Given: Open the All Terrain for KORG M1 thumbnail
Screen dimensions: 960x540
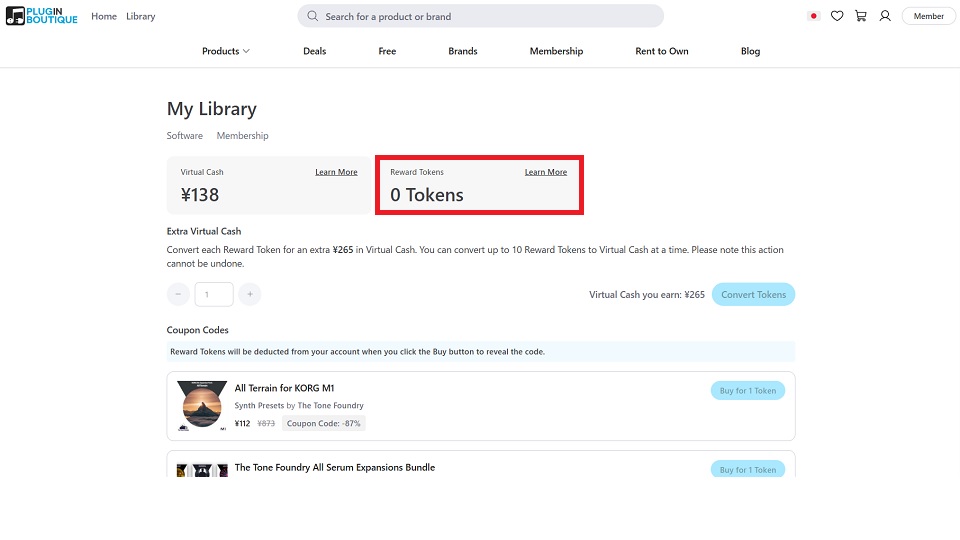Looking at the screenshot, I should (x=201, y=405).
